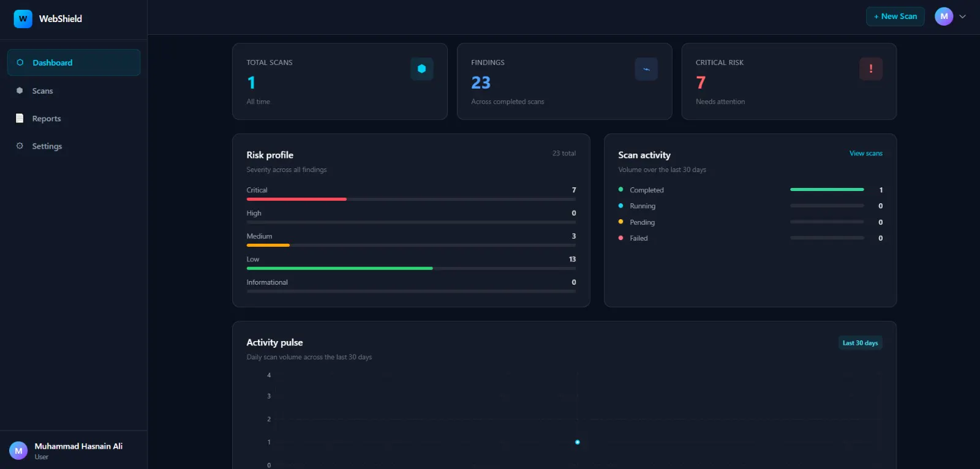Click the Reports document icon in sidebar

tap(20, 118)
